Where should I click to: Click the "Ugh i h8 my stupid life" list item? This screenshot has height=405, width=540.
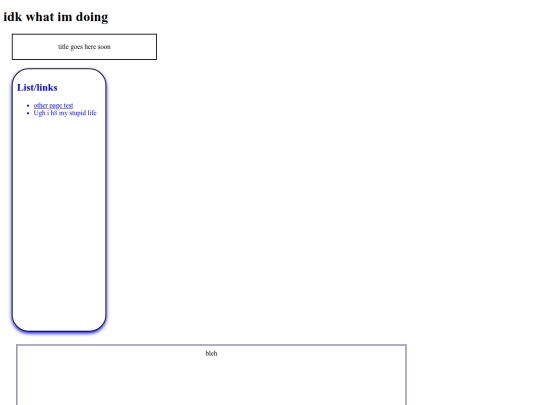(x=65, y=113)
